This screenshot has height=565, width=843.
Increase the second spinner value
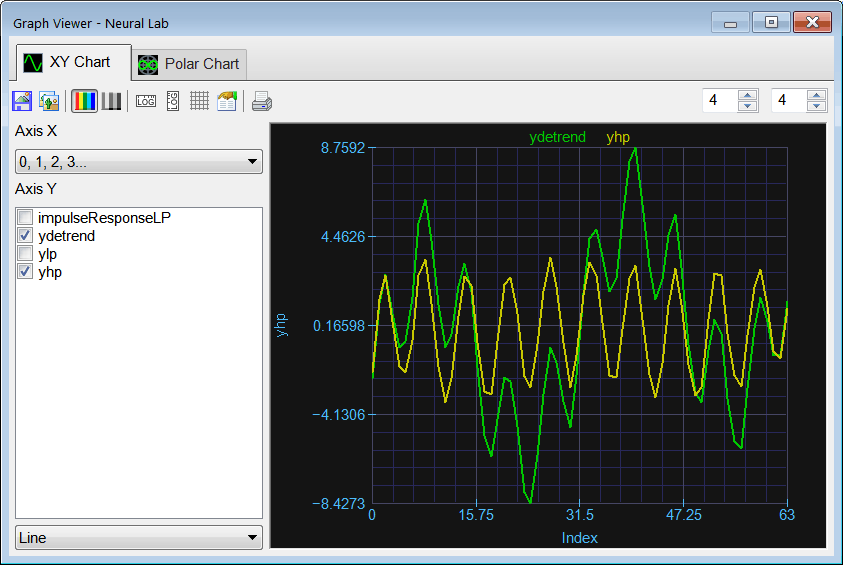click(816, 95)
